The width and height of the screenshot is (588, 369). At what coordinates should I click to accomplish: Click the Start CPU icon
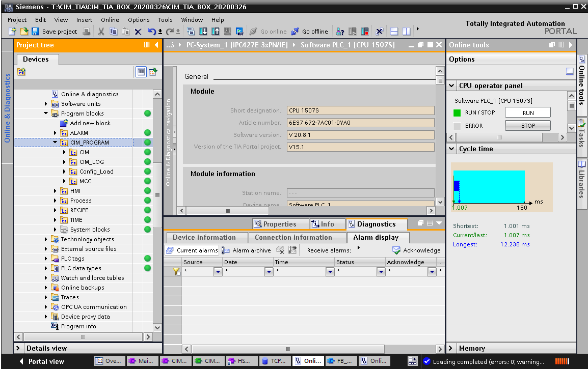pyautogui.click(x=353, y=32)
